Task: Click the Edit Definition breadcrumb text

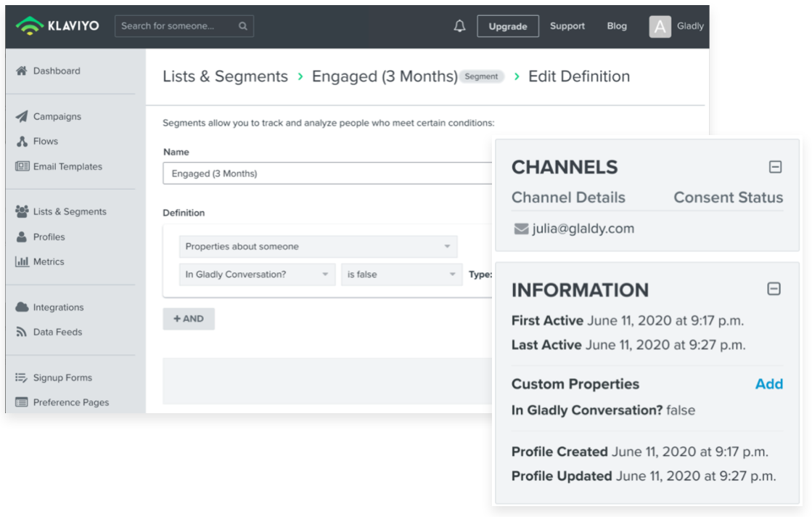Action: [x=579, y=76]
